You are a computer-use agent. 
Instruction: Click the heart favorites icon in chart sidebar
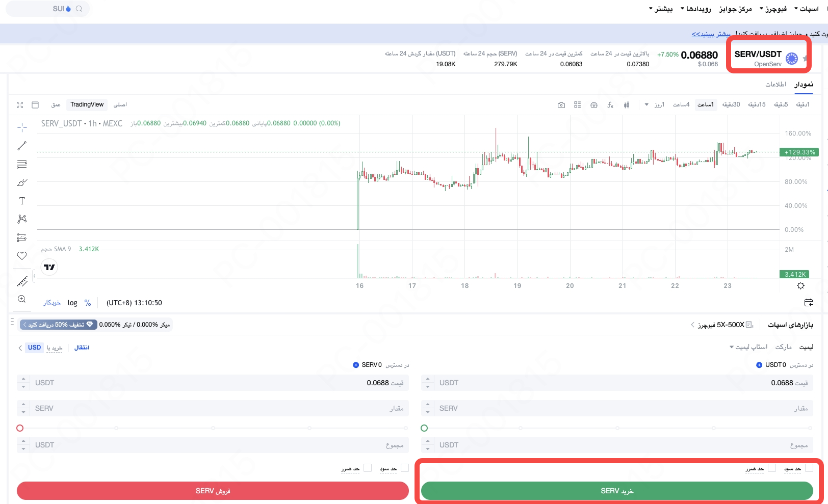click(22, 256)
